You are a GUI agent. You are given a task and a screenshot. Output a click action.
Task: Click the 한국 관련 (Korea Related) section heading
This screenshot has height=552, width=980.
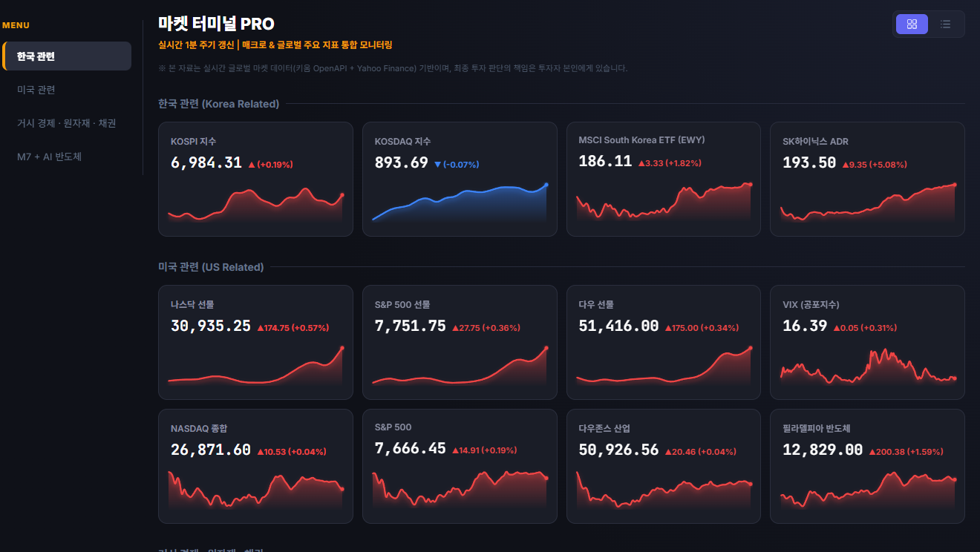point(219,104)
